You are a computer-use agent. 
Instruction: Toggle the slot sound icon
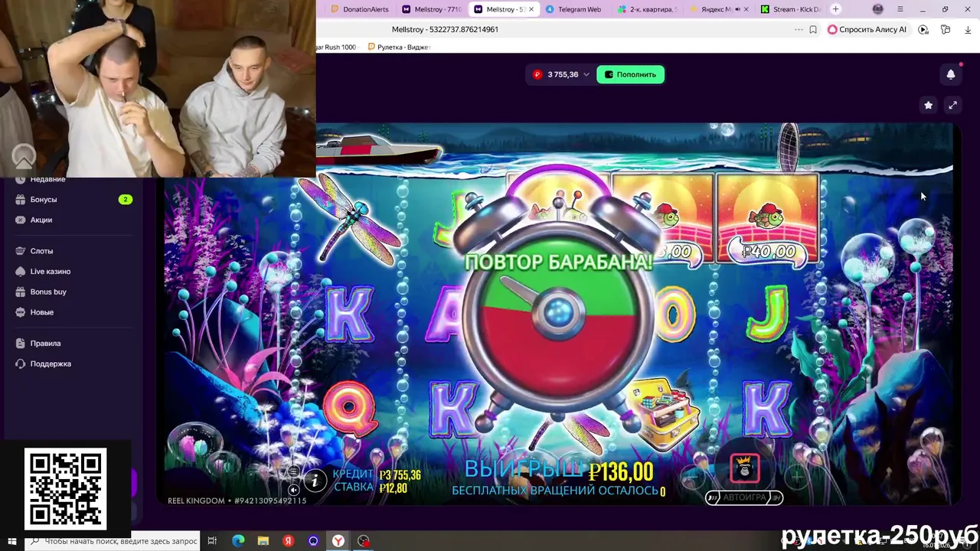tap(293, 490)
